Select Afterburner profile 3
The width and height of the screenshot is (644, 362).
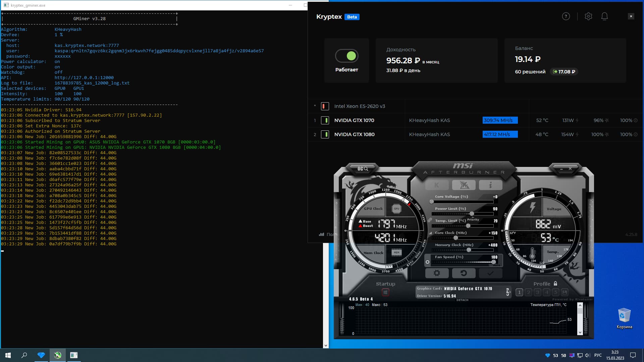point(537,292)
